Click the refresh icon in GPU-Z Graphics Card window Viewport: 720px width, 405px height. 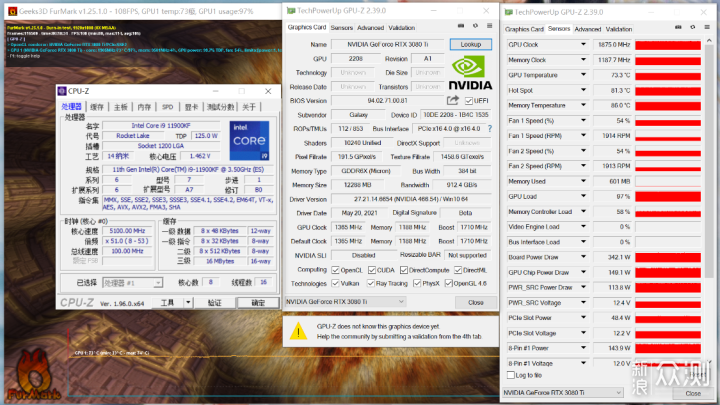(475, 26)
